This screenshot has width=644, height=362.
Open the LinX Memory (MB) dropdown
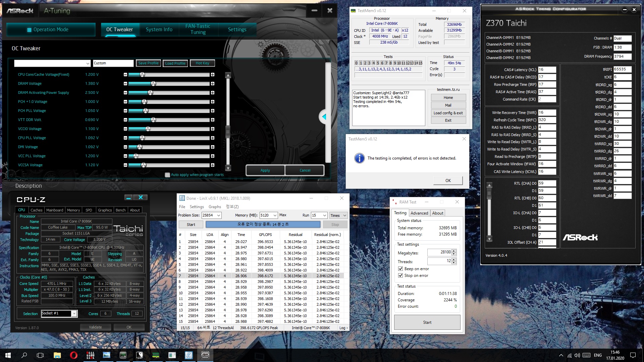click(x=275, y=216)
